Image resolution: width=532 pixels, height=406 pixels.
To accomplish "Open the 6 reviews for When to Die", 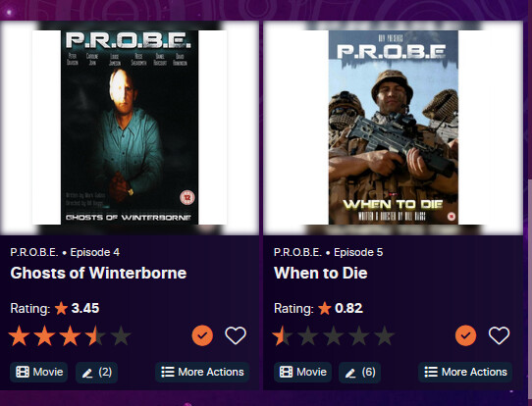I will (x=360, y=373).
